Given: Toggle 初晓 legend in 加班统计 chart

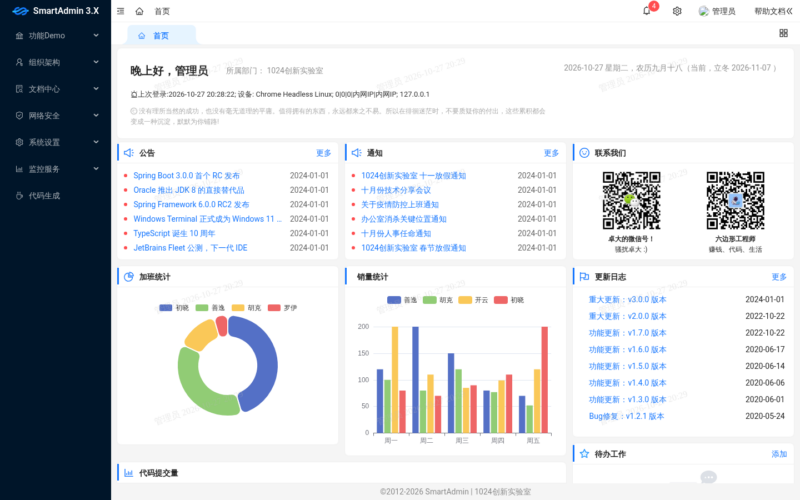Looking at the screenshot, I should coord(174,308).
